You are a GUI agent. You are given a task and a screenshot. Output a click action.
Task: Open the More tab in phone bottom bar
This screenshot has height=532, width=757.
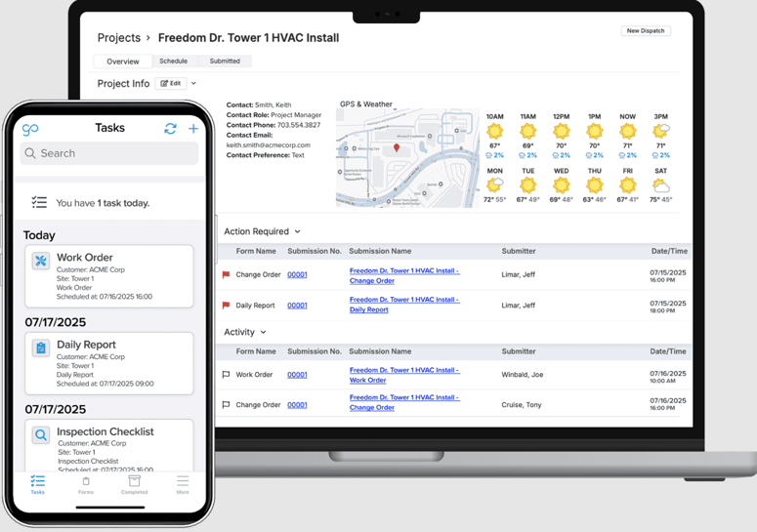pos(183,485)
